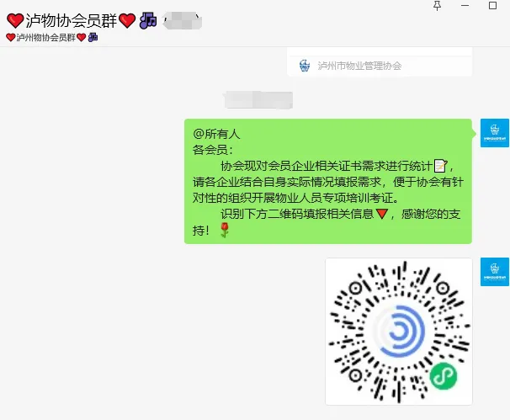The height and width of the screenshot is (420, 510).
Task: Maximize the chat window
Action: click(x=492, y=6)
